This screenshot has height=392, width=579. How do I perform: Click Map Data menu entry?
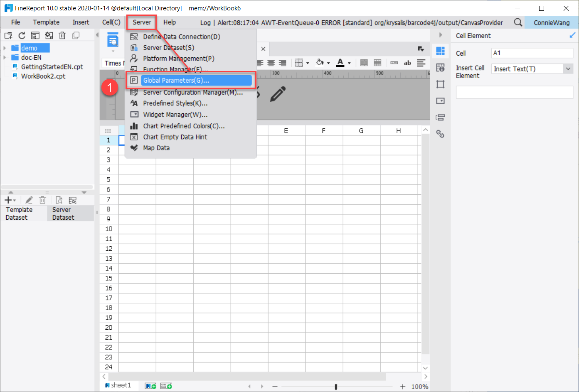156,148
